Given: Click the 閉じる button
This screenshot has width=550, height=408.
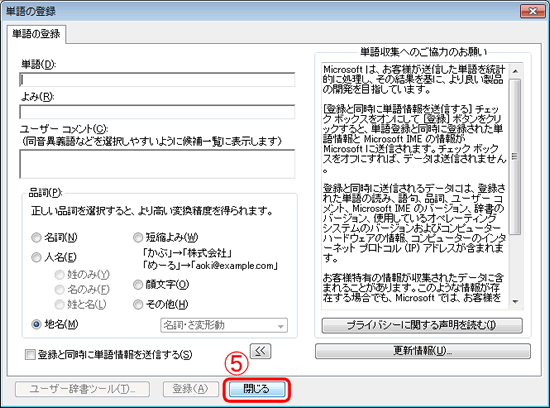Looking at the screenshot, I should pyautogui.click(x=257, y=389).
